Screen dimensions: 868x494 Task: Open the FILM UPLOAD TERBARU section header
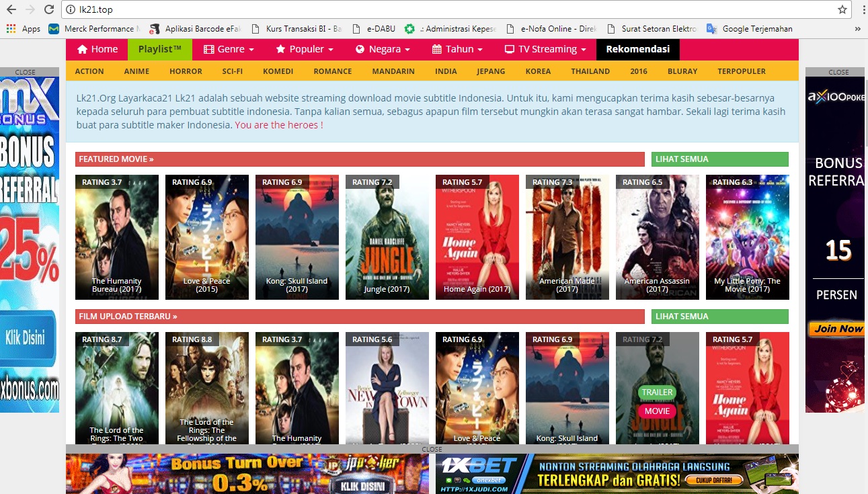360,317
